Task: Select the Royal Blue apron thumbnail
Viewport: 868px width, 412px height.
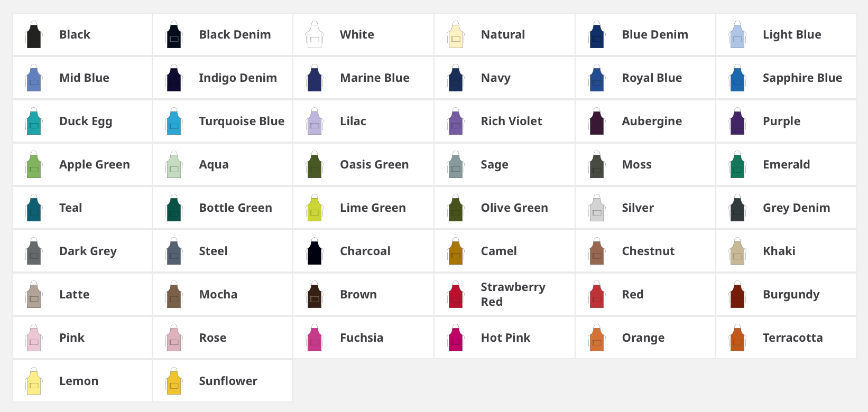Action: (597, 78)
